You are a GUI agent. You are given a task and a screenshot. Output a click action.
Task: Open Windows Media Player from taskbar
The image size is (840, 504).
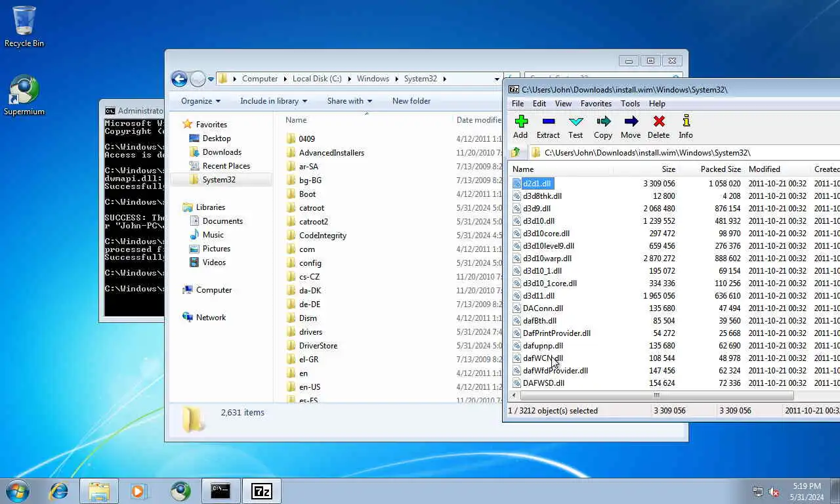coord(139,491)
